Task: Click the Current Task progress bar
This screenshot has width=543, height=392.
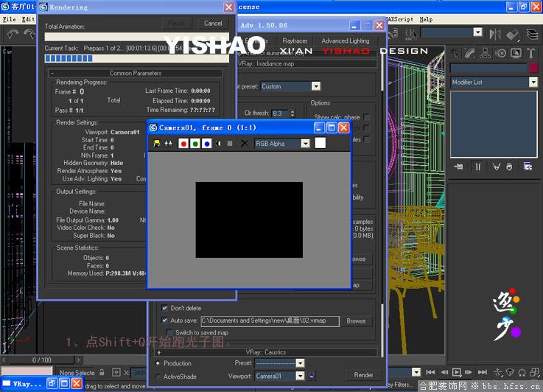Action: [x=137, y=58]
